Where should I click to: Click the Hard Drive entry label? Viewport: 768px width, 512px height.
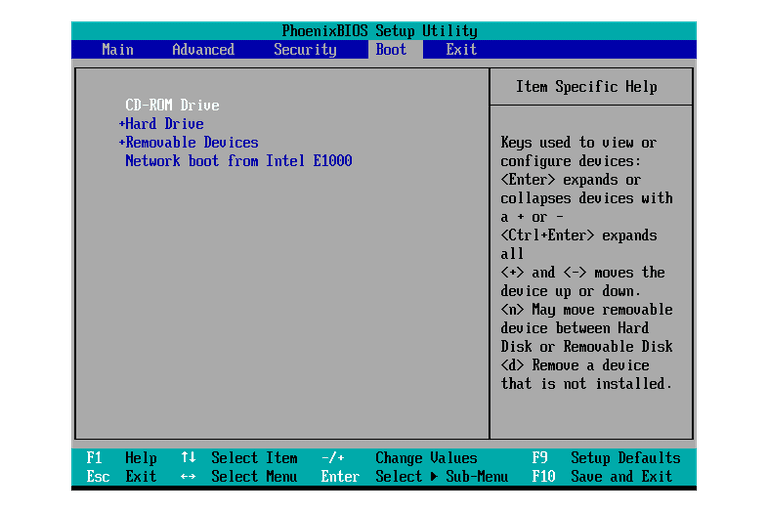165,123
